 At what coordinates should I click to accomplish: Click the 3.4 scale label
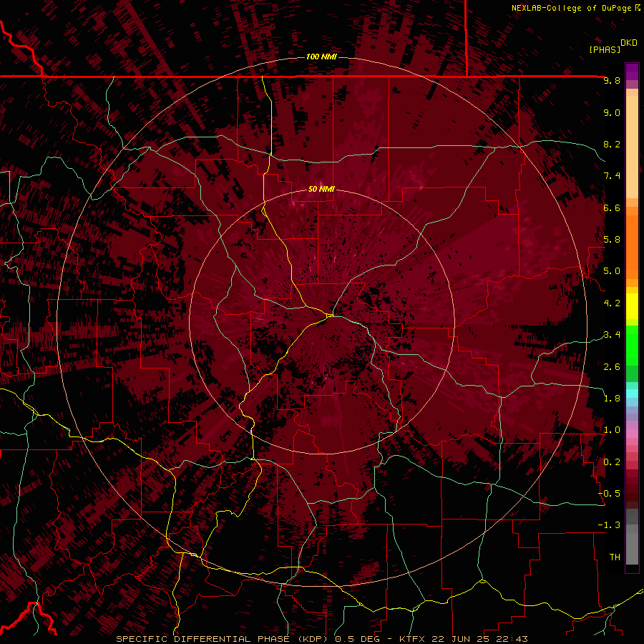(612, 335)
